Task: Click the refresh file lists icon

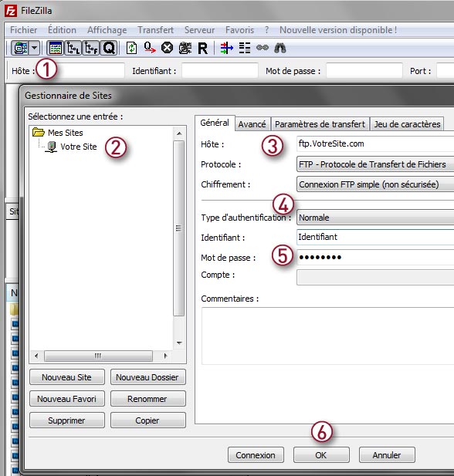Action: (131, 48)
